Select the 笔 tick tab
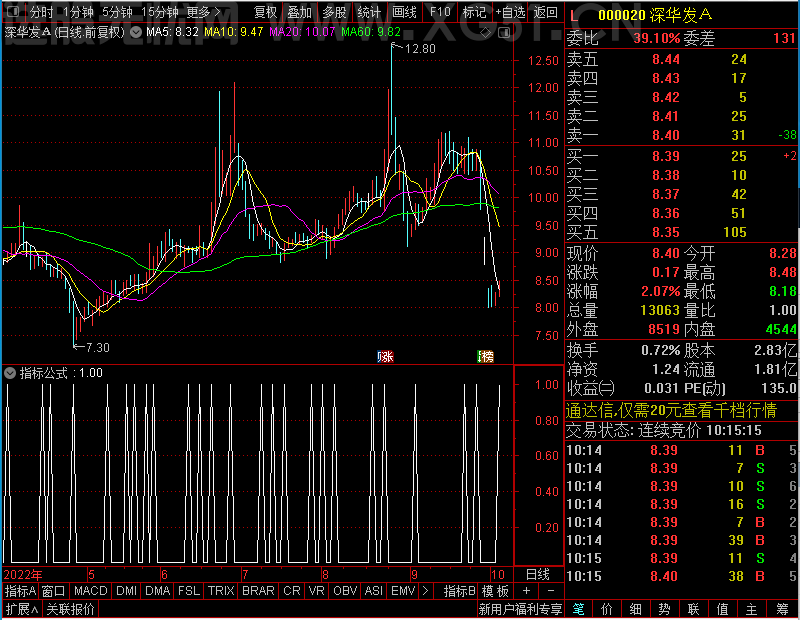 tap(579, 609)
